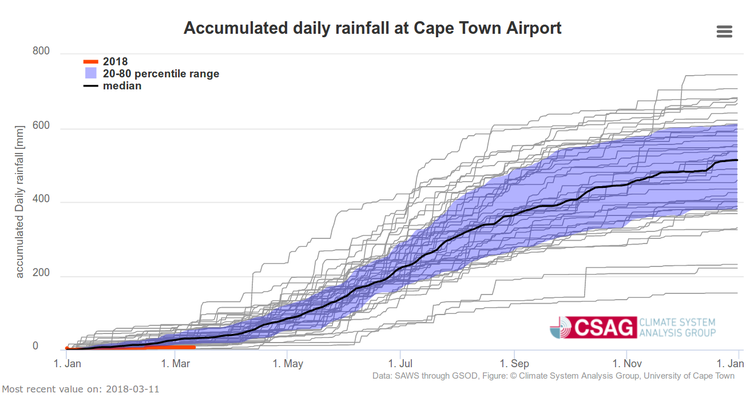Select the 1. Jul x-axis label
750x397 pixels.
pos(400,364)
